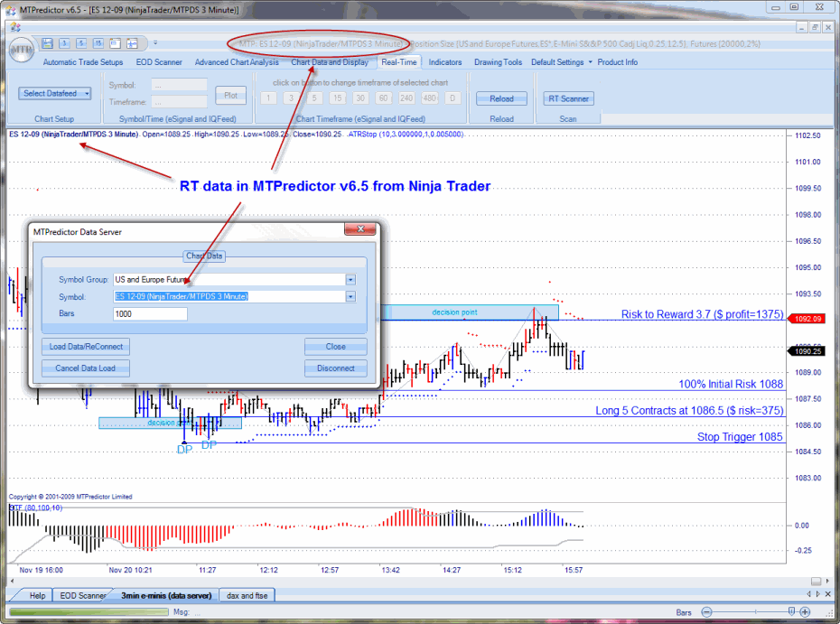Click Cancel Data Load button
This screenshot has width=840, height=624.
(86, 368)
